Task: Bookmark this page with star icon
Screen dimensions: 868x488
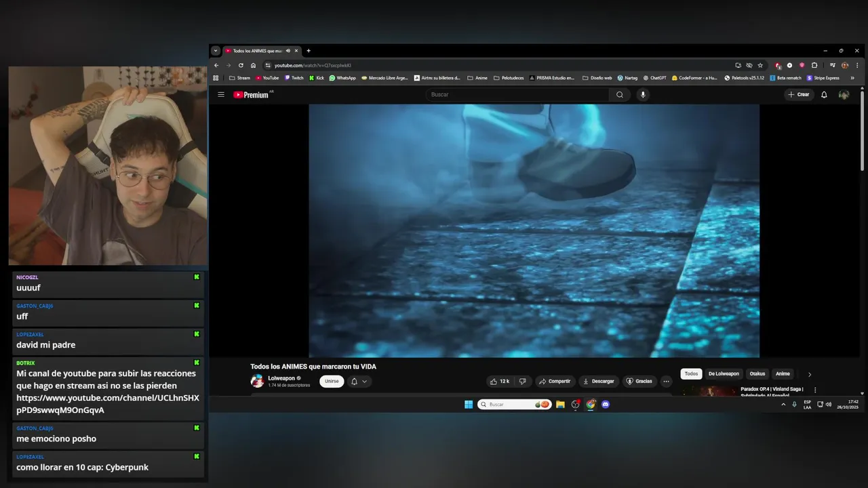Action: tap(760, 66)
